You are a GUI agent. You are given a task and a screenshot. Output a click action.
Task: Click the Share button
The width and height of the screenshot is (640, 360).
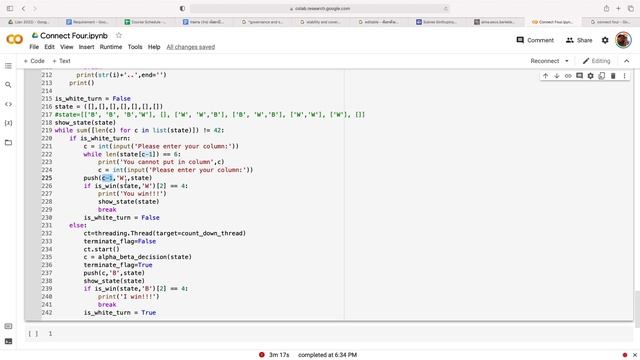click(x=579, y=40)
